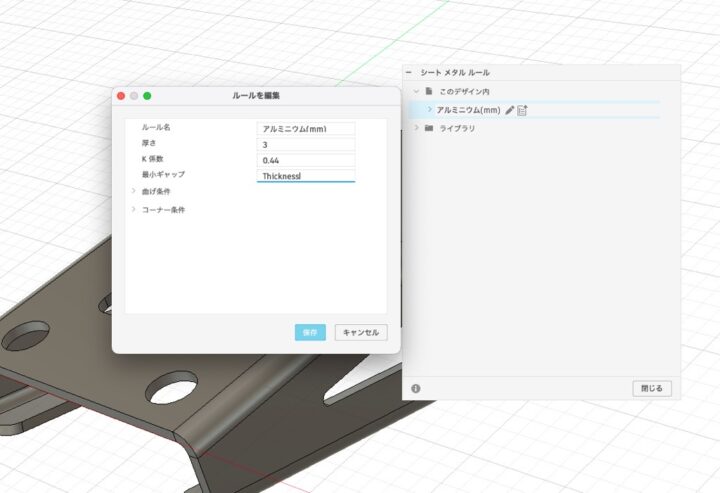Click the ライブラリ folder icon
Screen dimensions: 720x493
point(429,128)
